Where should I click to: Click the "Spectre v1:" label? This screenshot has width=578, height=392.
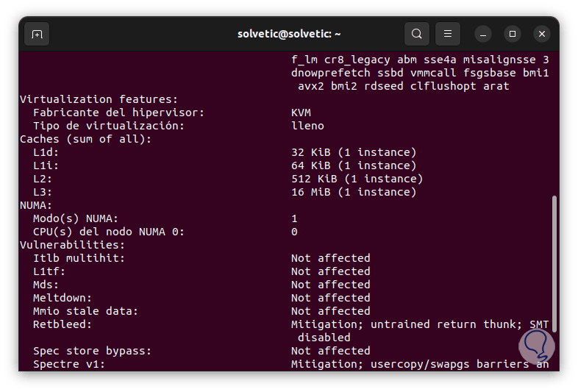pyautogui.click(x=69, y=364)
